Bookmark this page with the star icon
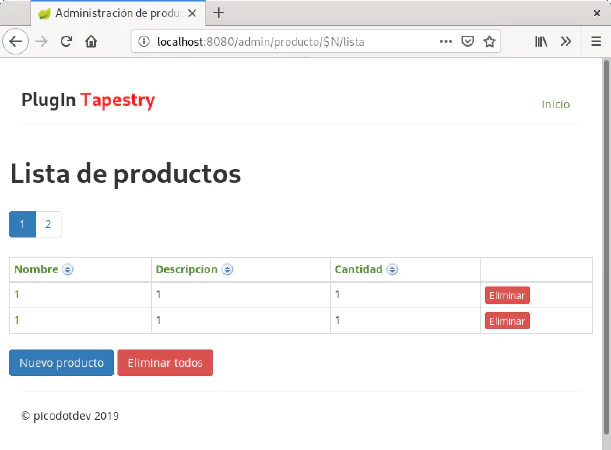 point(490,42)
